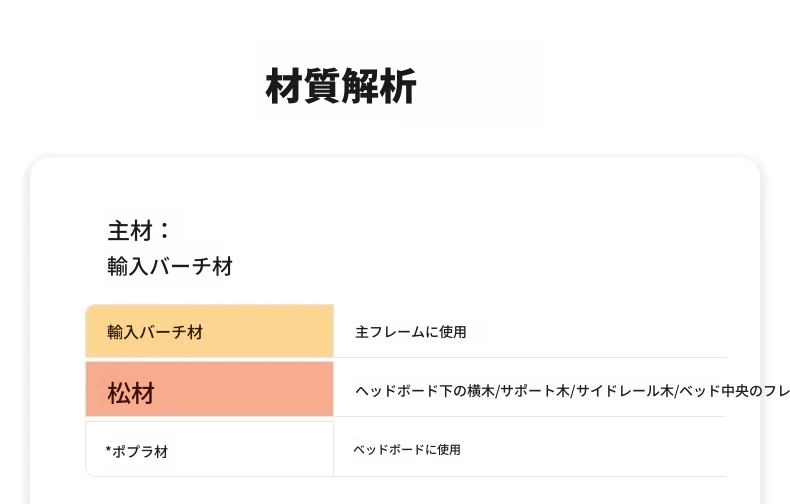Click the blank card area above 主材
This screenshot has height=504, width=790.
click(395, 186)
